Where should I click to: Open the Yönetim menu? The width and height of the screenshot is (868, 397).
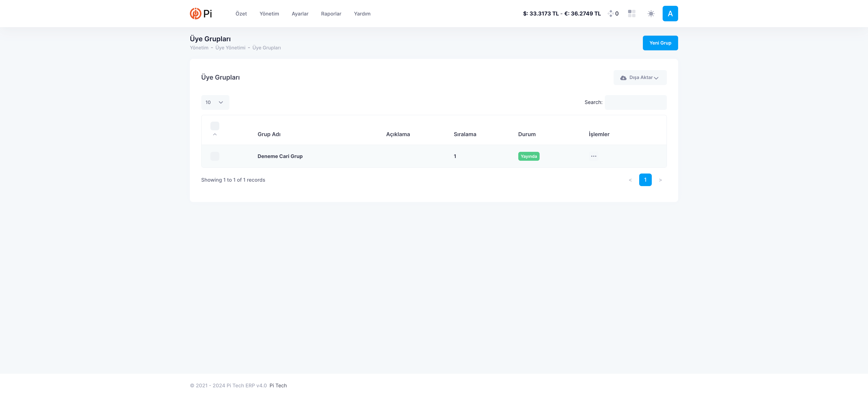[x=269, y=14]
